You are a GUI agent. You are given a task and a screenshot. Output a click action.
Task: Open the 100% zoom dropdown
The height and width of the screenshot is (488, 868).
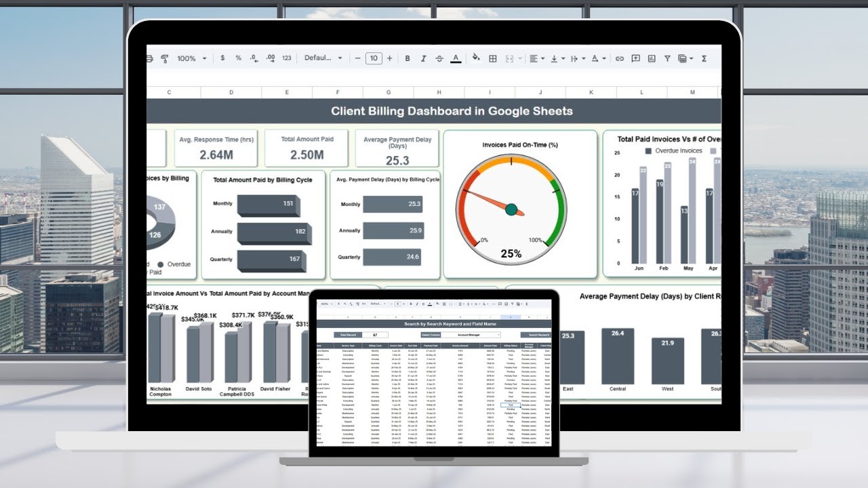coord(192,58)
